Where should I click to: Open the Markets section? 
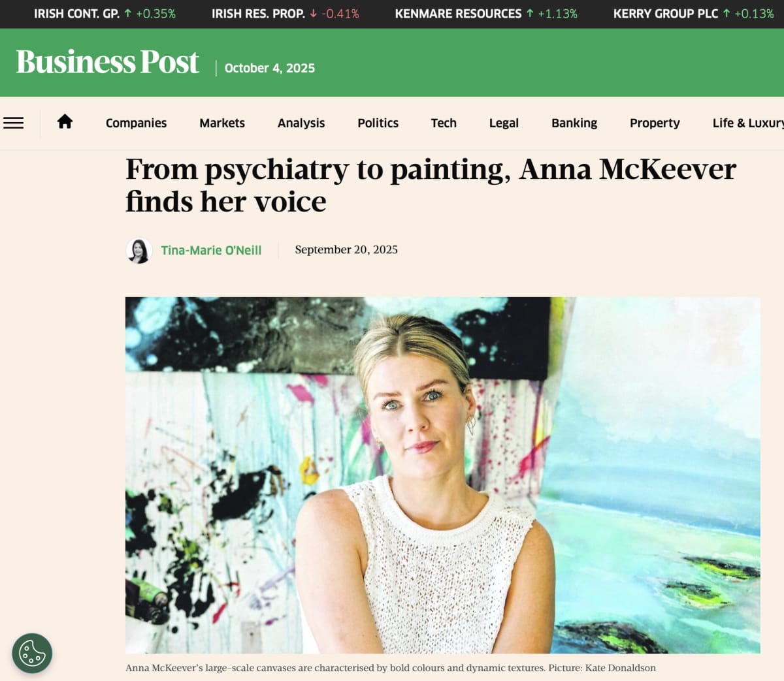tap(222, 123)
